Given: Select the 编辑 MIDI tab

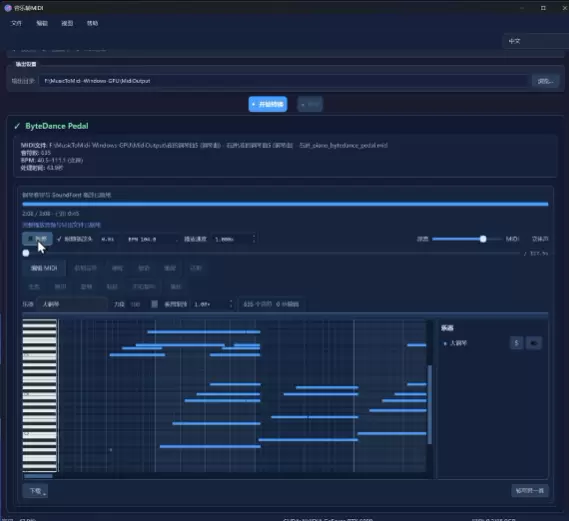Looking at the screenshot, I should [x=44, y=268].
